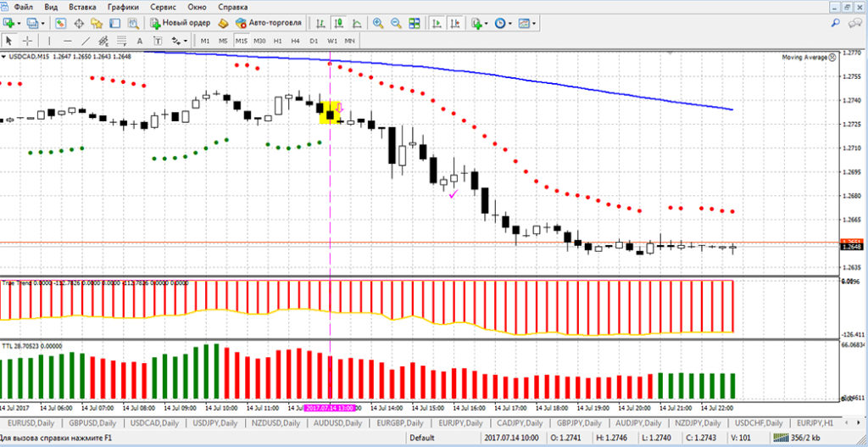Switch to the M1 timeframe

(x=205, y=41)
